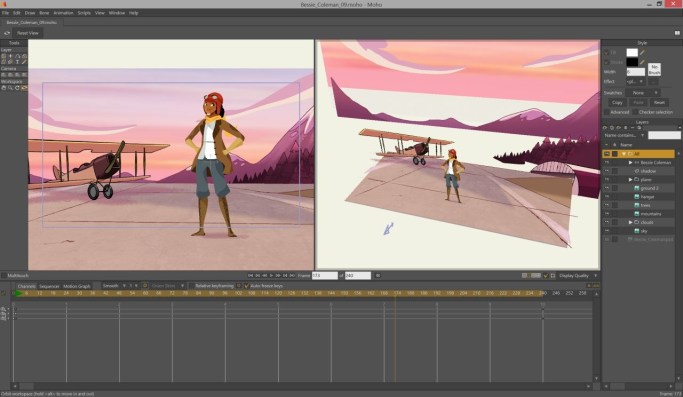Select the text 'T' layer tool
683x397 pixels.
coord(17,62)
